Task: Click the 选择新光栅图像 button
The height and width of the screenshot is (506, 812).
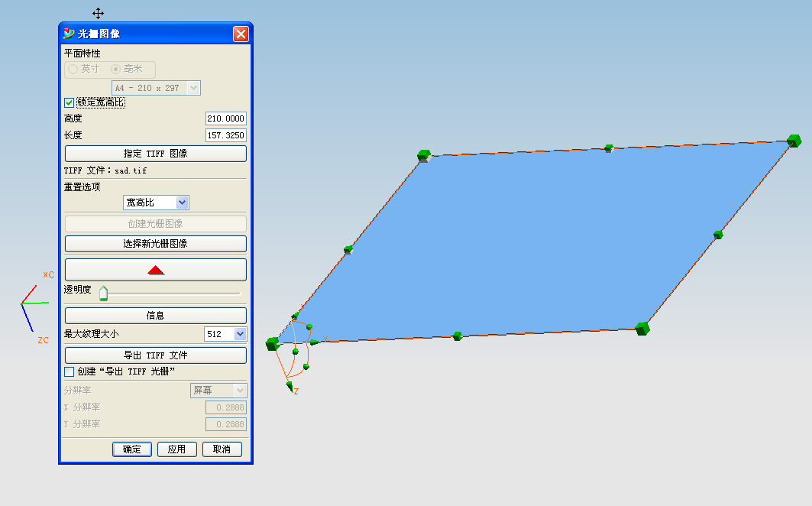Action: pos(155,244)
